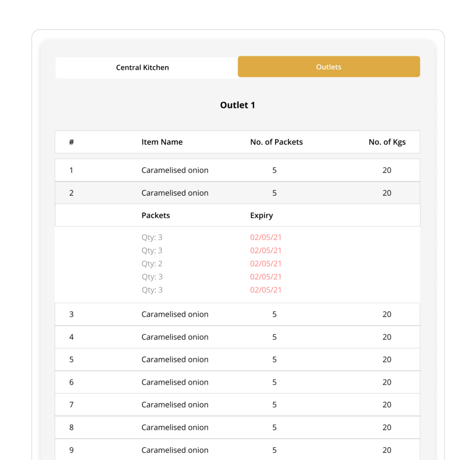Expand row 9 Caramelised onion
Viewport: 476px width, 460px height.
238,450
